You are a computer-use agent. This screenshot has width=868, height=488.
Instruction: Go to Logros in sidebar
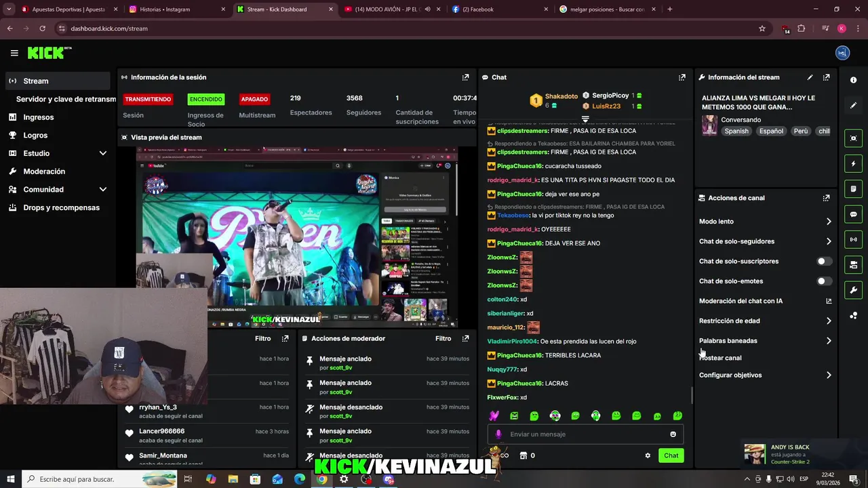point(35,136)
